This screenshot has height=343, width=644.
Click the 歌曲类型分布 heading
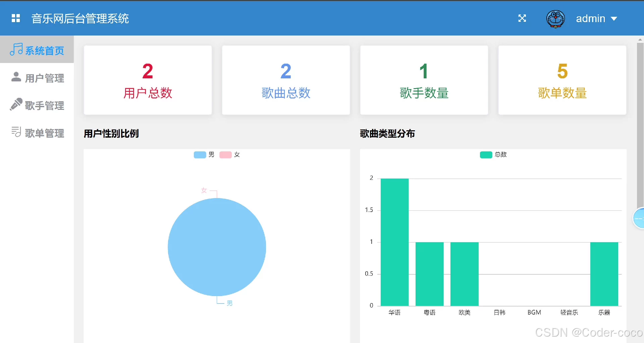tap(387, 134)
